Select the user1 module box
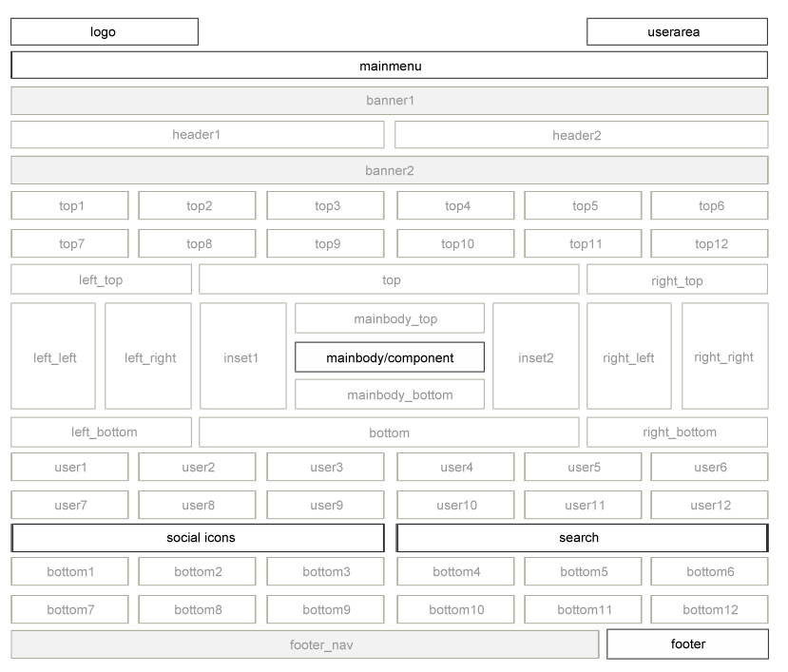 69,467
